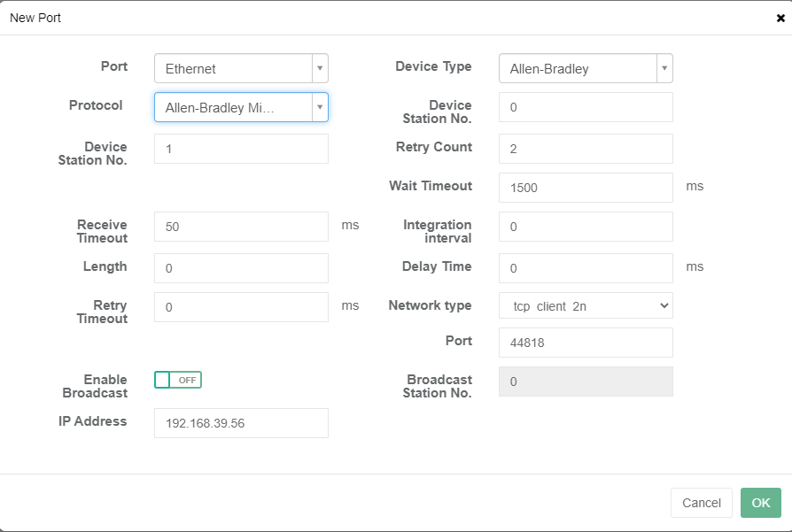This screenshot has height=532, width=792.
Task: Click left Device Station No. field
Action: (241, 149)
